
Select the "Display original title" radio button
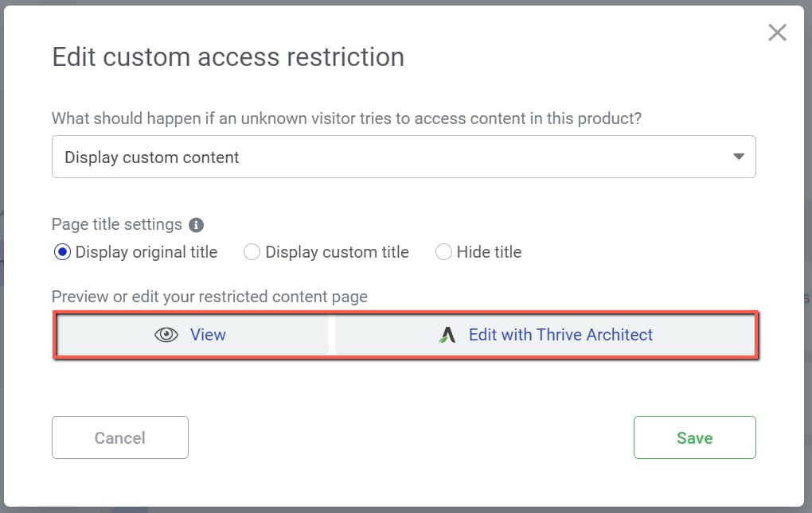[62, 252]
